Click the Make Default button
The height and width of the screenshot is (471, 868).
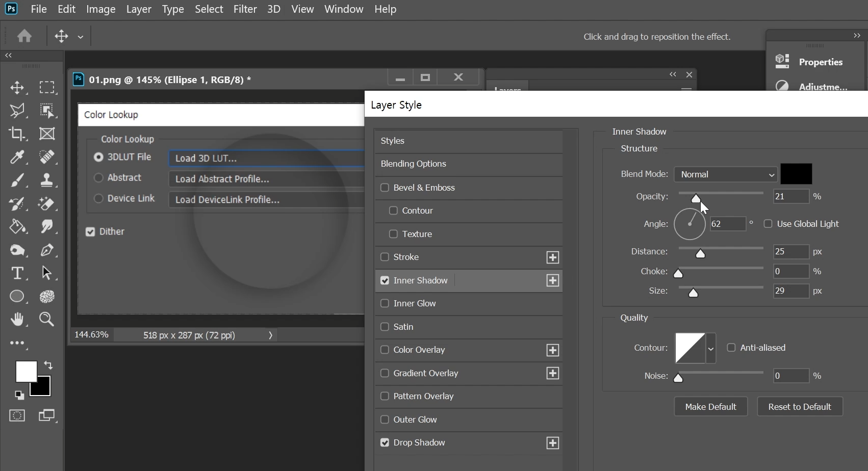click(711, 407)
